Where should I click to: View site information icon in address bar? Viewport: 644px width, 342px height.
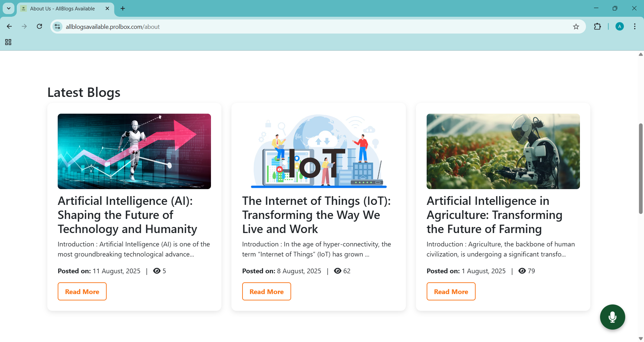coord(58,26)
